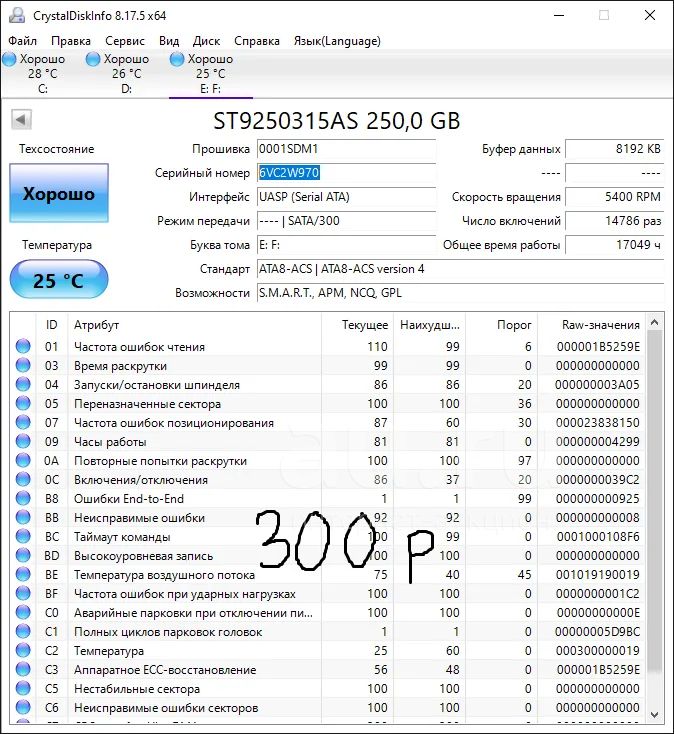Select row Переназначенные сектора
The image size is (674, 734).
coord(328,404)
